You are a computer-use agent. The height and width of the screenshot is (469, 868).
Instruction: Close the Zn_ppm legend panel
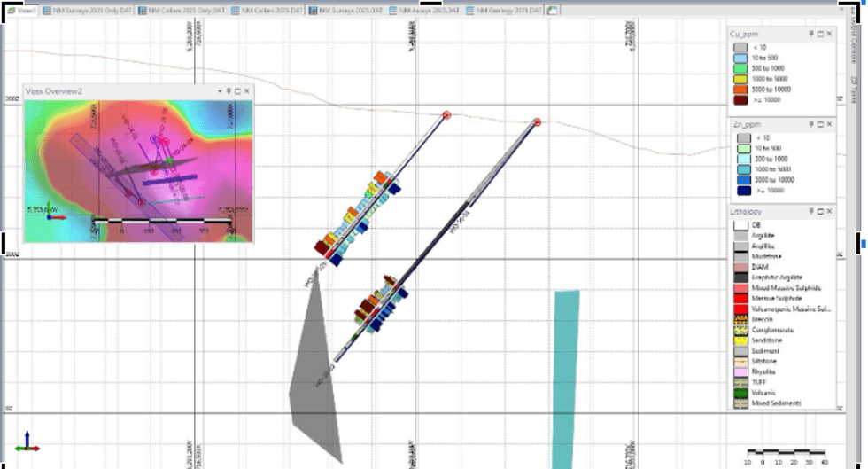(830, 125)
